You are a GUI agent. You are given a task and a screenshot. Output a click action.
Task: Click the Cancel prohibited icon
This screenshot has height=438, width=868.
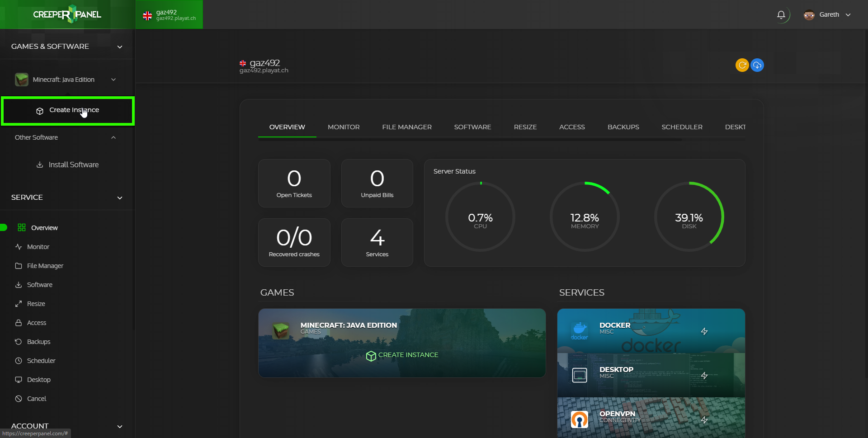(19, 399)
